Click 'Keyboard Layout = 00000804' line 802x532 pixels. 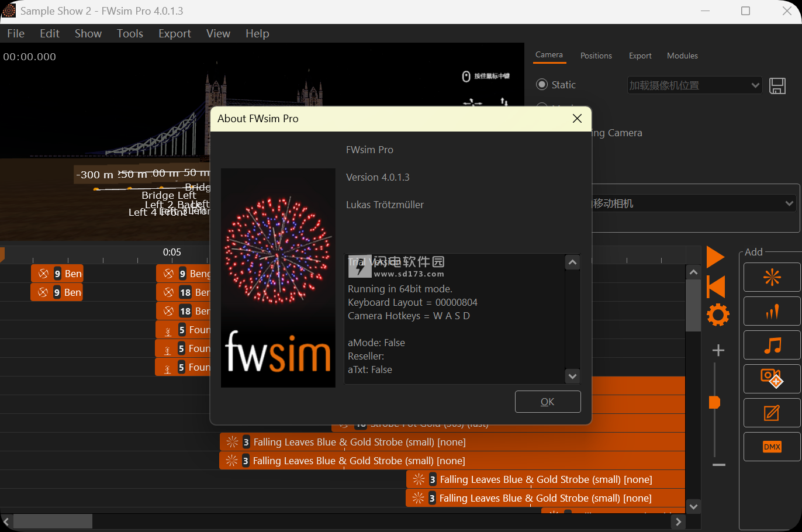(x=413, y=302)
